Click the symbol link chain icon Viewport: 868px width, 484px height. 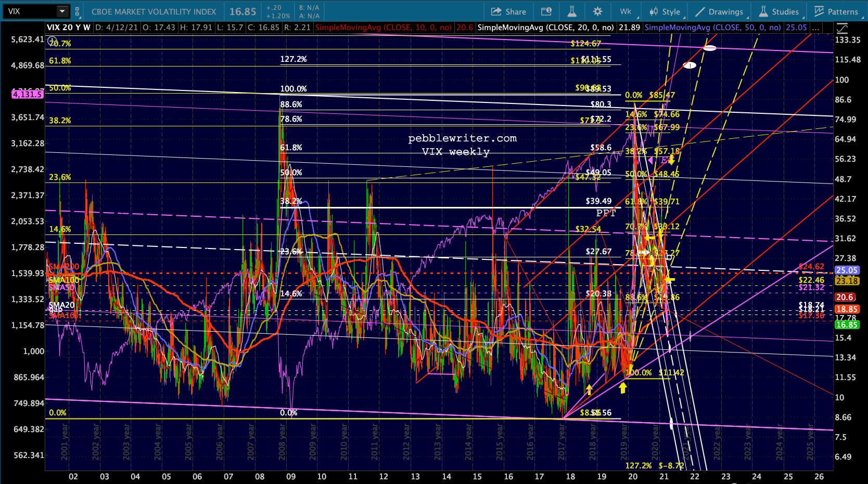[78, 11]
